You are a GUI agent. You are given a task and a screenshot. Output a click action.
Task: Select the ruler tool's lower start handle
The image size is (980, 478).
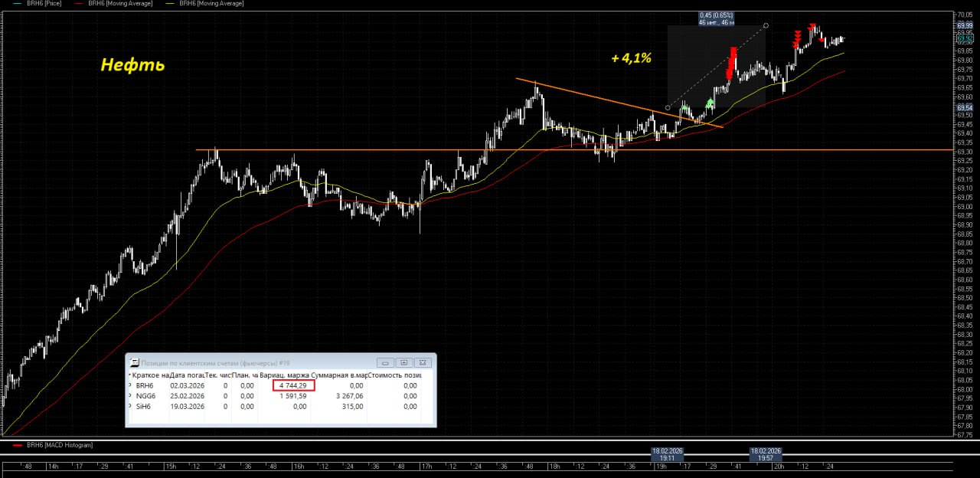click(668, 107)
